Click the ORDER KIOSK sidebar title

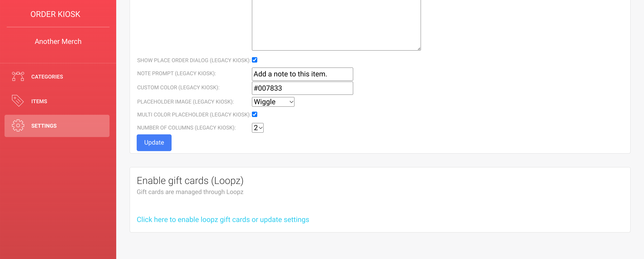[x=55, y=14]
